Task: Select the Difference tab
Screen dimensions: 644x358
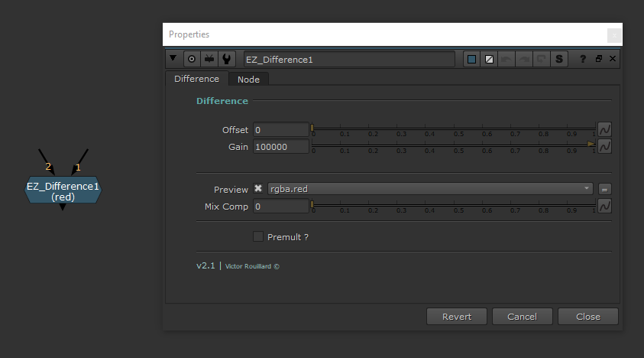Action: pyautogui.click(x=196, y=80)
